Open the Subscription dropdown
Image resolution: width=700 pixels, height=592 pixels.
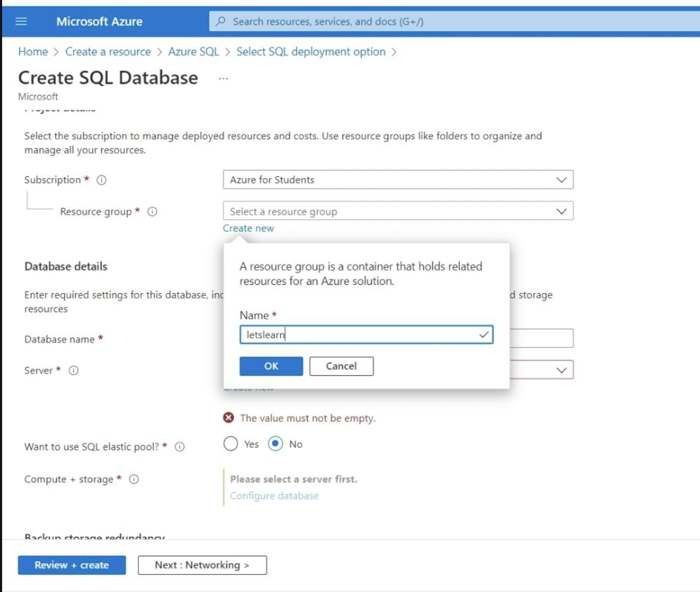coord(398,180)
